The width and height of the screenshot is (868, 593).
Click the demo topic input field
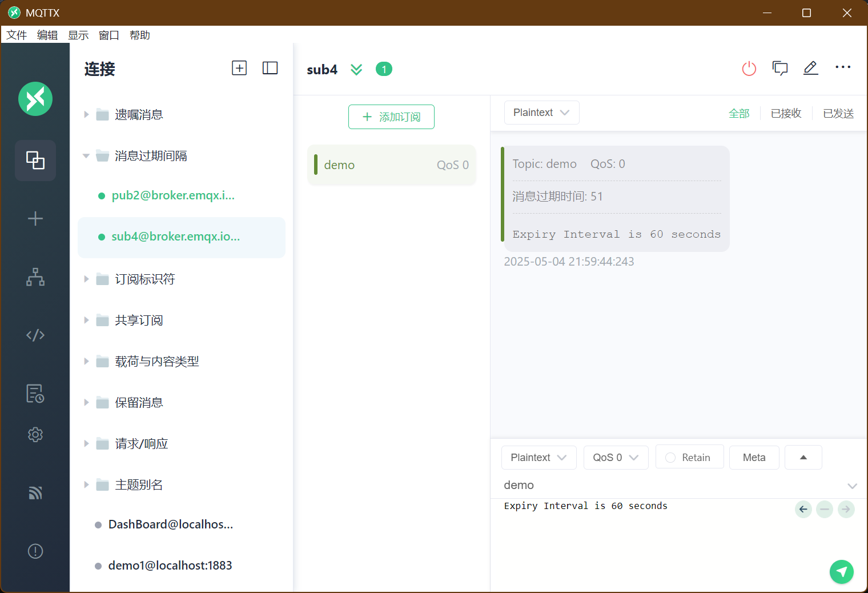671,485
